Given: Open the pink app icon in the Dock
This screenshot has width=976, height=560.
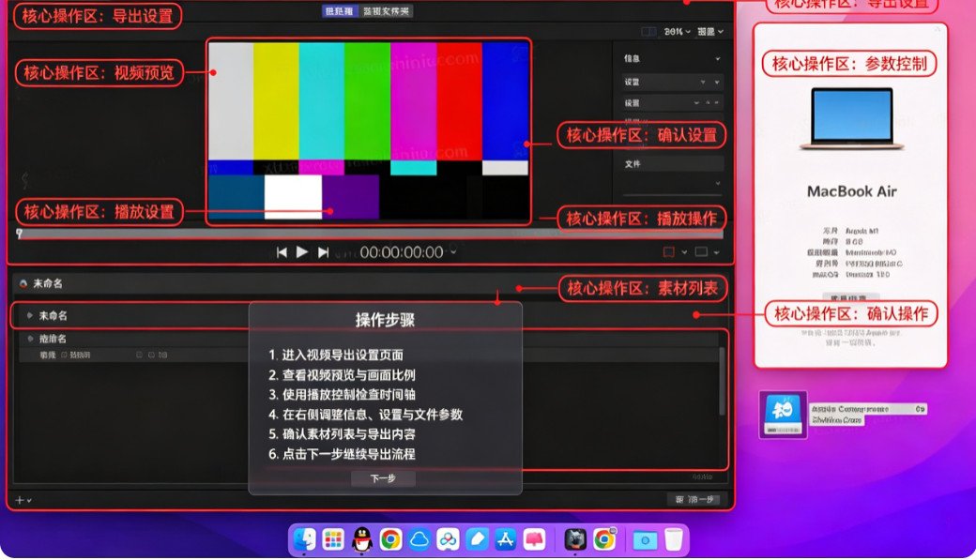Looking at the screenshot, I should [x=534, y=539].
